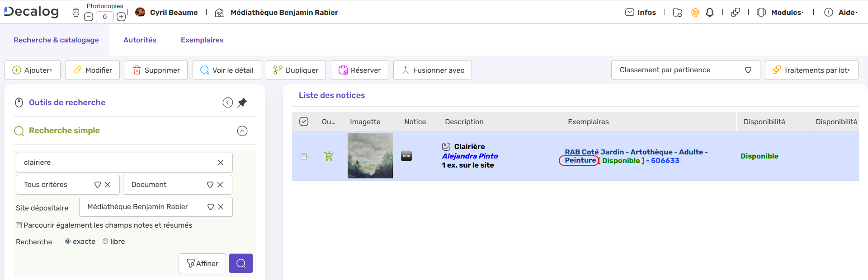Decrease photocopies count with minus button
The height and width of the screenshot is (280, 868).
(89, 17)
